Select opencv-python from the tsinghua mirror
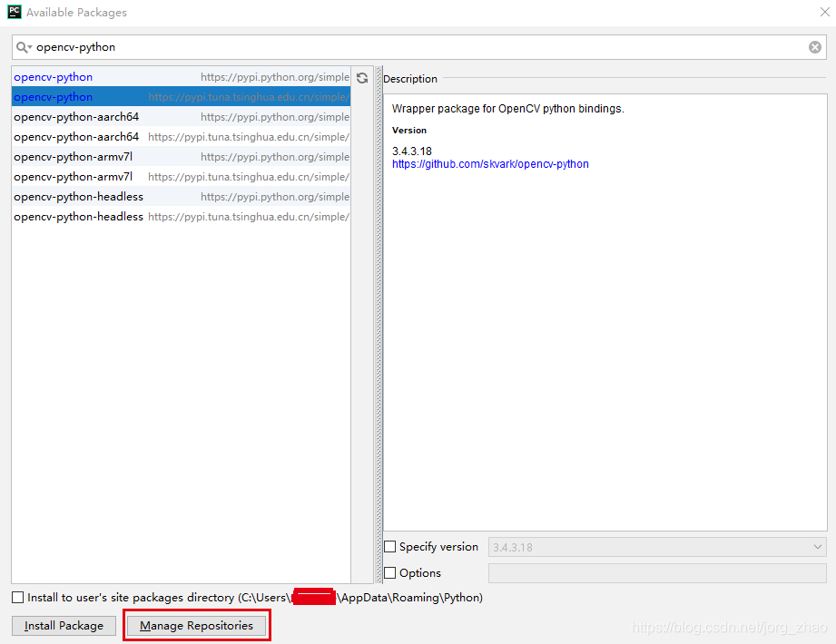The width and height of the screenshot is (836, 644). (x=182, y=96)
